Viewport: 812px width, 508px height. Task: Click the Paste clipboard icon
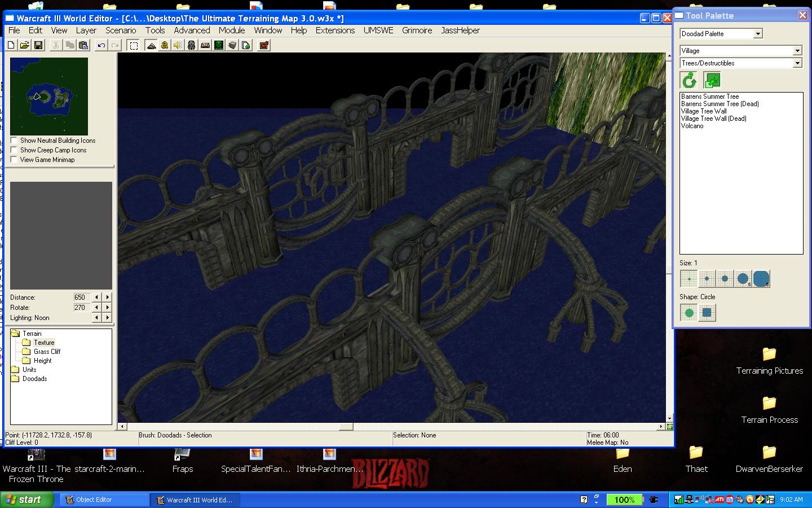83,45
